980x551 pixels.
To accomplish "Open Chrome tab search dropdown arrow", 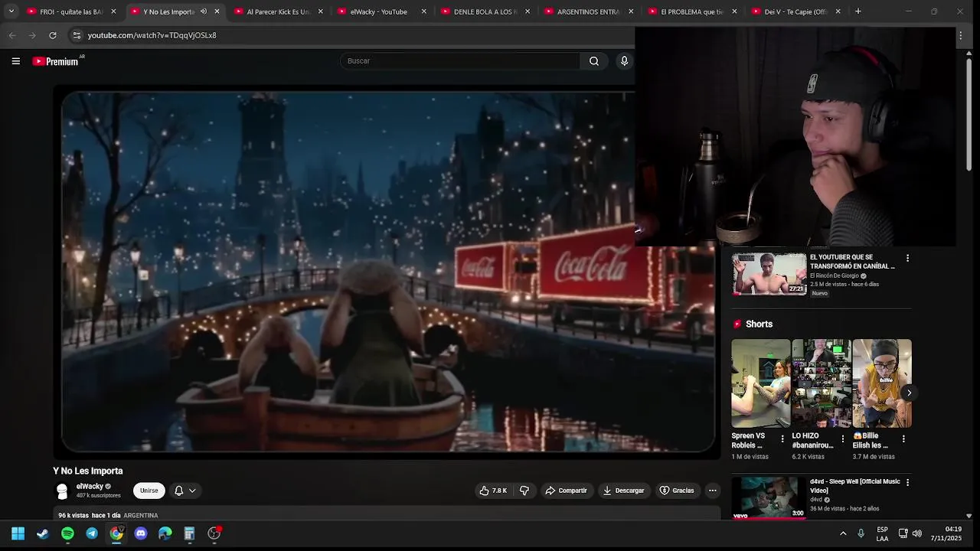I will coord(11,11).
